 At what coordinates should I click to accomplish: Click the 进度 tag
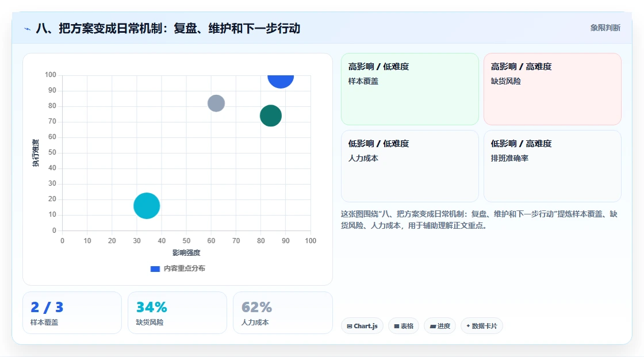pos(440,326)
